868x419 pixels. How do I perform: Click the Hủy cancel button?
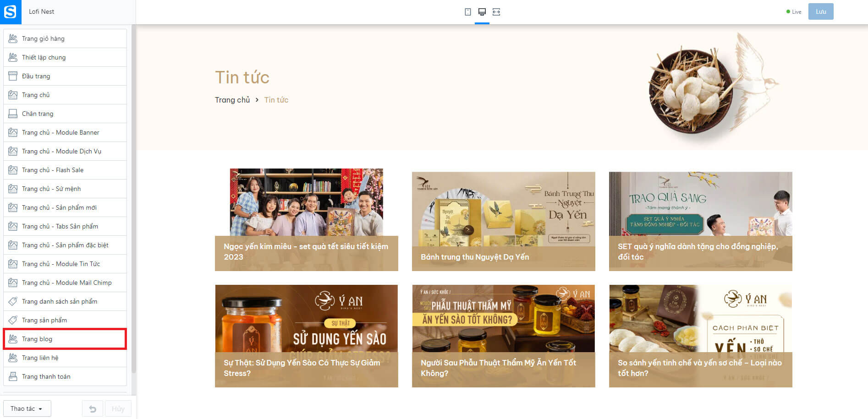pos(118,408)
